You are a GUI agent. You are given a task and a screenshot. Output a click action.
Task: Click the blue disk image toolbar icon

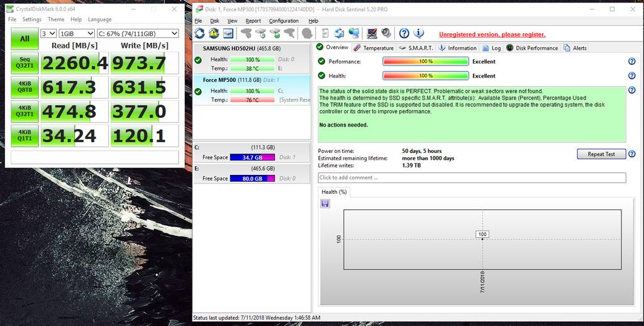pyautogui.click(x=228, y=34)
